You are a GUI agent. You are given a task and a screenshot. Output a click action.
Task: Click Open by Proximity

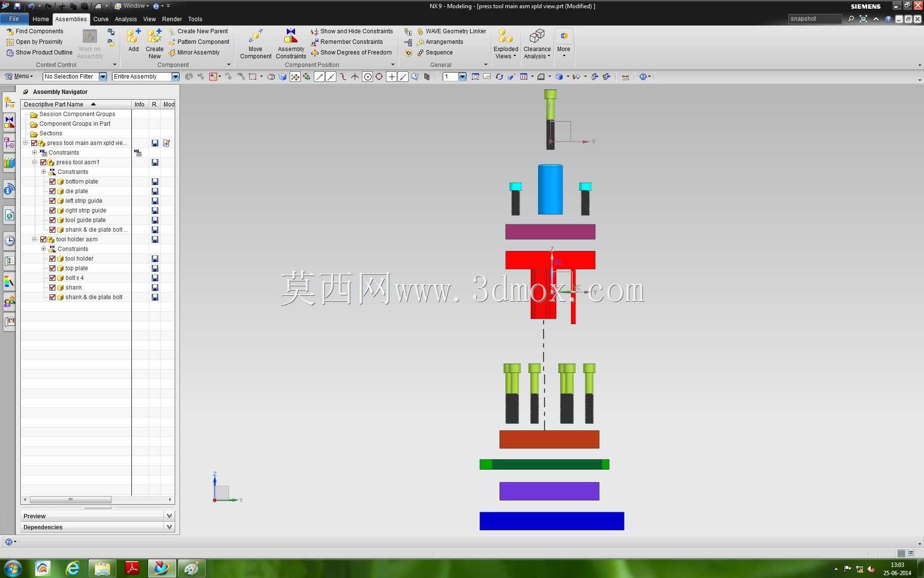coord(35,42)
